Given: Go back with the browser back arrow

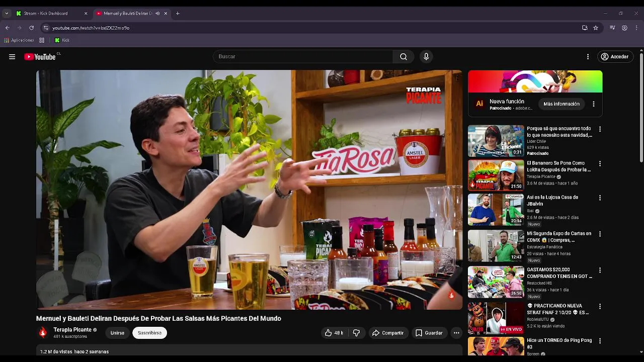Looking at the screenshot, I should click(7, 28).
